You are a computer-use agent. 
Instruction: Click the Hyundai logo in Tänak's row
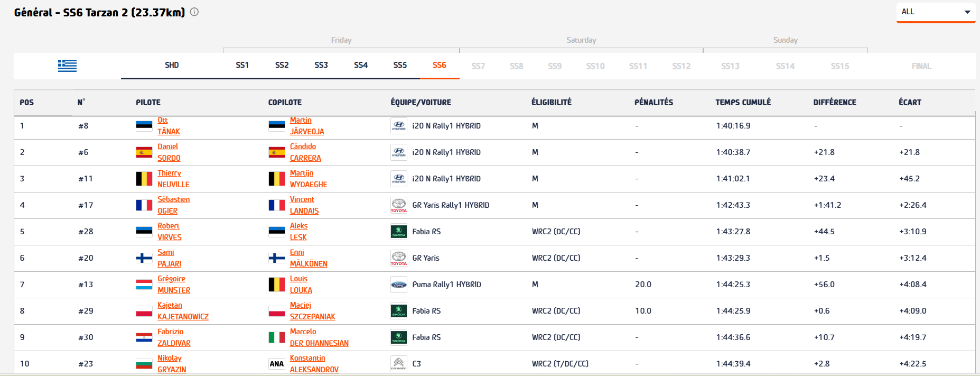398,126
